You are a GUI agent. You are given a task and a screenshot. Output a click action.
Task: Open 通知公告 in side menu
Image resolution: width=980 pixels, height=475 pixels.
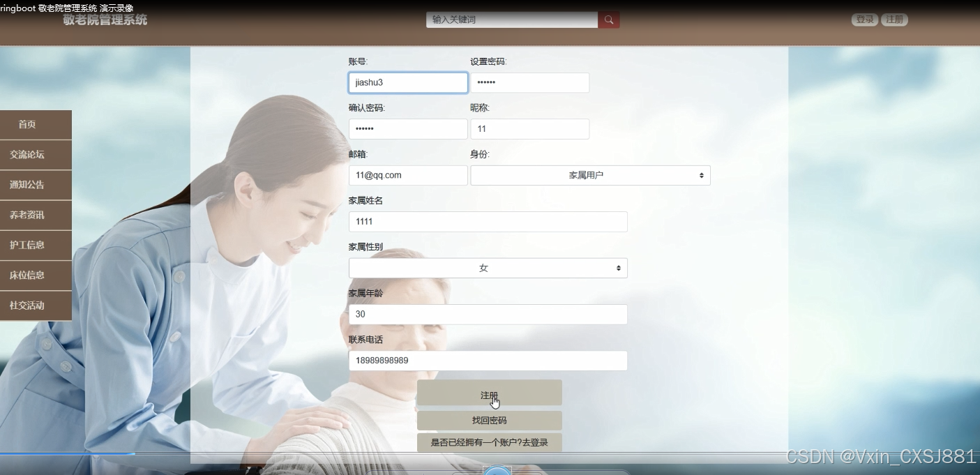(x=36, y=185)
